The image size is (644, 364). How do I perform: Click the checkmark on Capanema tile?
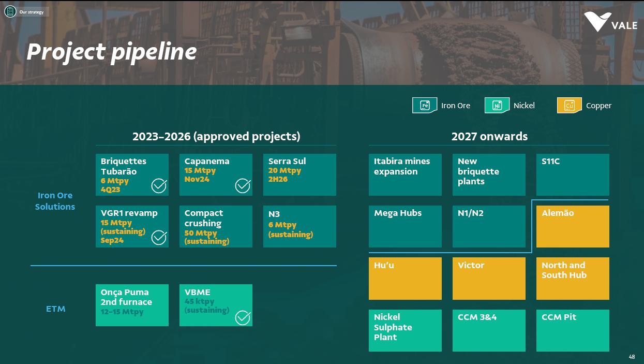[243, 185]
